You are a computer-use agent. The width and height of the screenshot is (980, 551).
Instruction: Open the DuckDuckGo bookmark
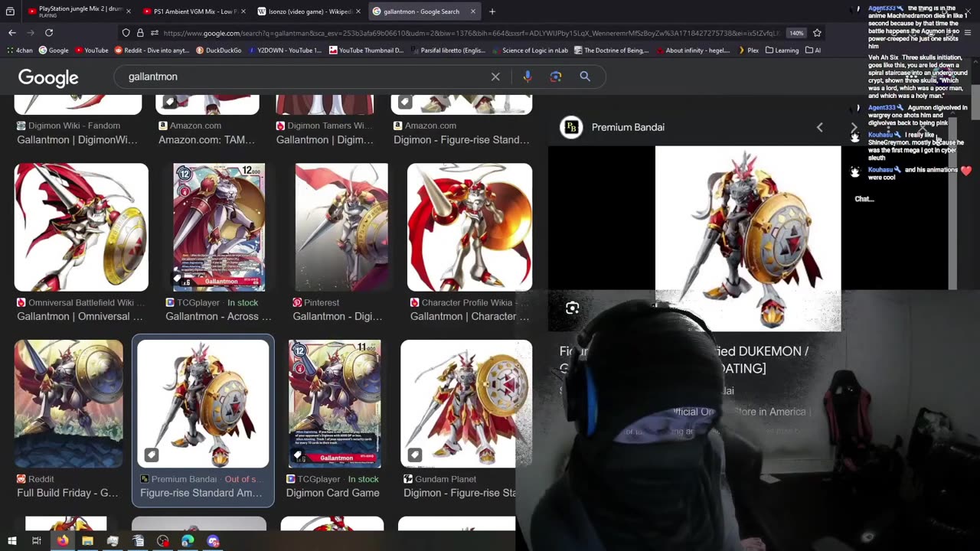pos(218,51)
